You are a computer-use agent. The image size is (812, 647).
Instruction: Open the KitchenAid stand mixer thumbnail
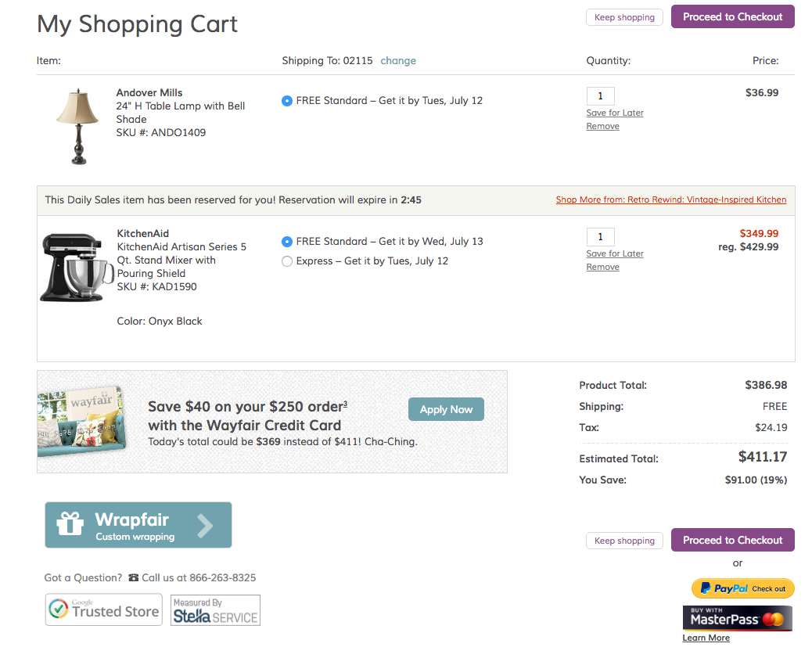(x=72, y=267)
